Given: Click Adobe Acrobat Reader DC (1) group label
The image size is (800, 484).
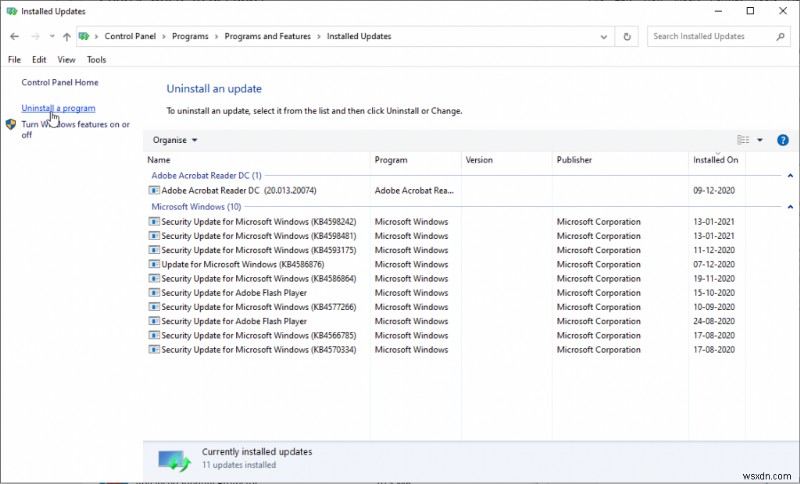Looking at the screenshot, I should click(207, 175).
